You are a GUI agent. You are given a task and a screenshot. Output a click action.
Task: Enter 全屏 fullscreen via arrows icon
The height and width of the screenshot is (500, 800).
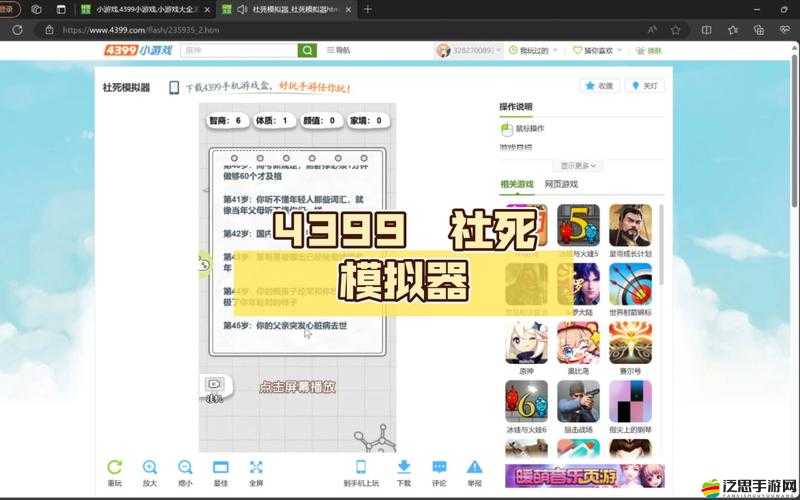coord(256,467)
